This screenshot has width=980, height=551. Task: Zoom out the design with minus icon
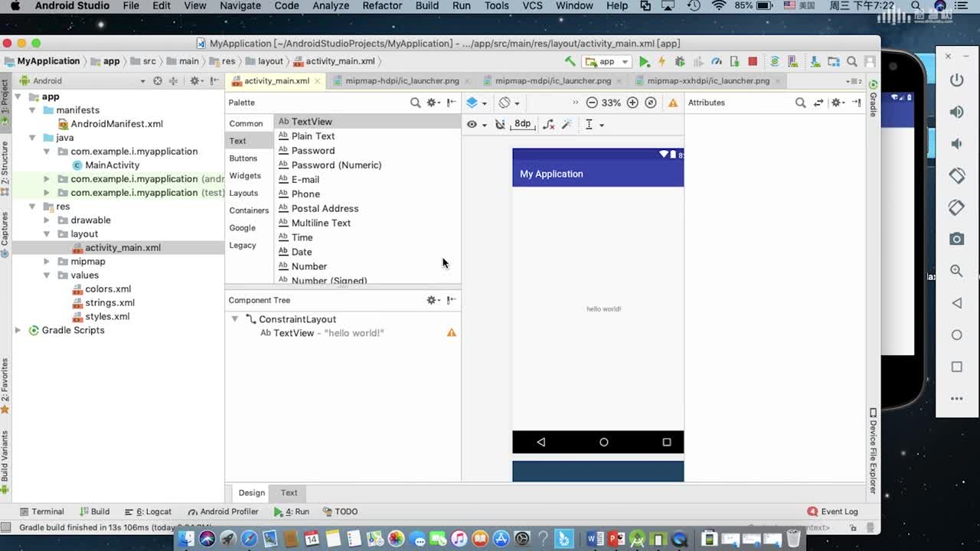(x=592, y=103)
